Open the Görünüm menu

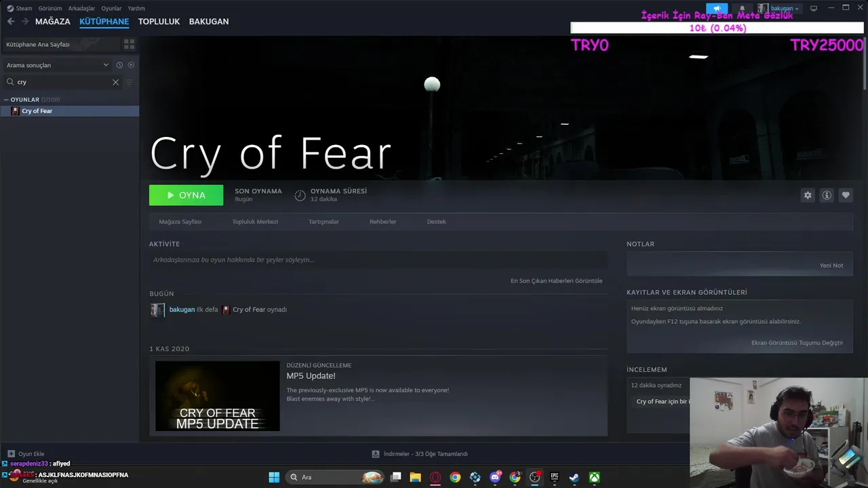50,9
